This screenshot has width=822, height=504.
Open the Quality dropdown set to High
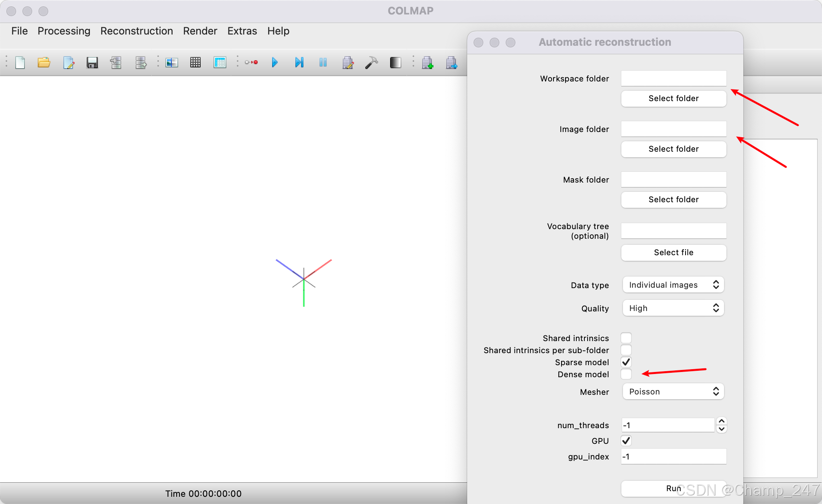click(x=673, y=308)
